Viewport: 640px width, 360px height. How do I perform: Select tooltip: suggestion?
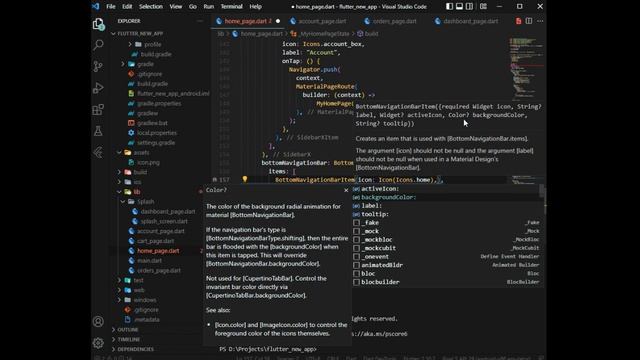[x=446, y=214]
